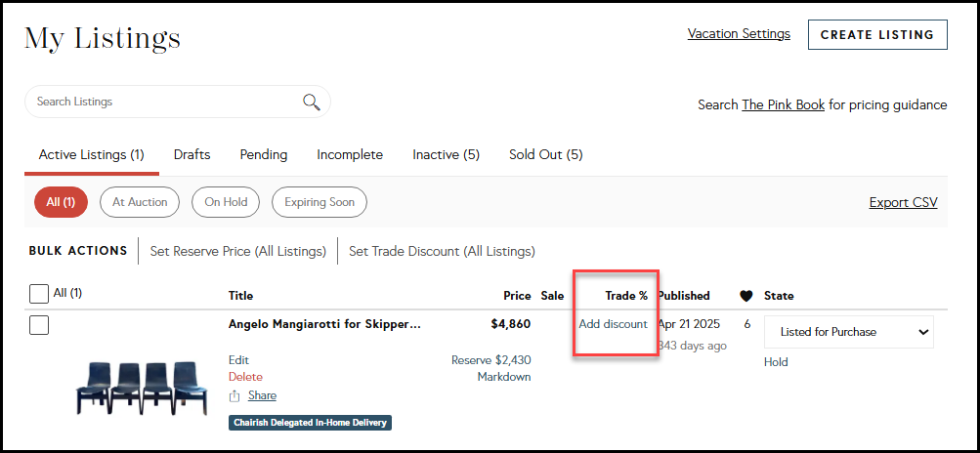Click the favorites count 6
The width and height of the screenshot is (980, 453).
(x=746, y=324)
